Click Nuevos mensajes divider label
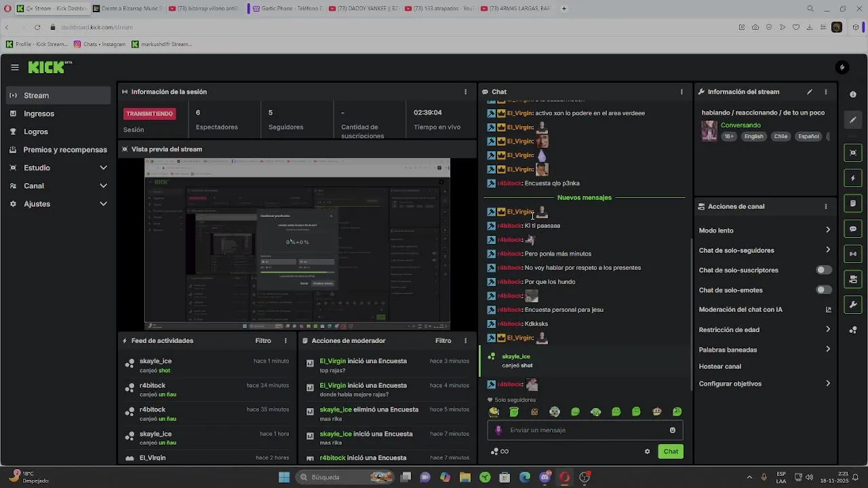The image size is (868, 488). [585, 198]
